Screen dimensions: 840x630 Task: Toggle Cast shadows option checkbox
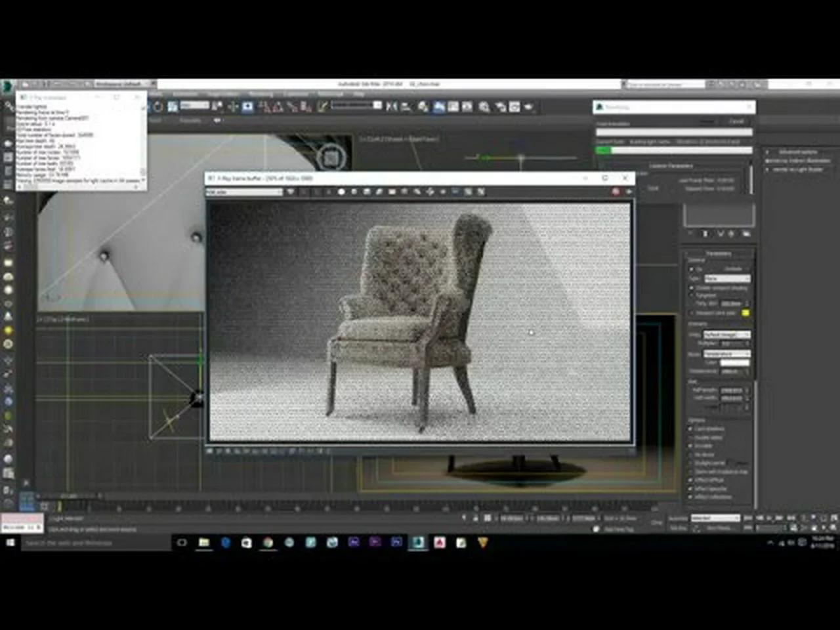tap(690, 429)
